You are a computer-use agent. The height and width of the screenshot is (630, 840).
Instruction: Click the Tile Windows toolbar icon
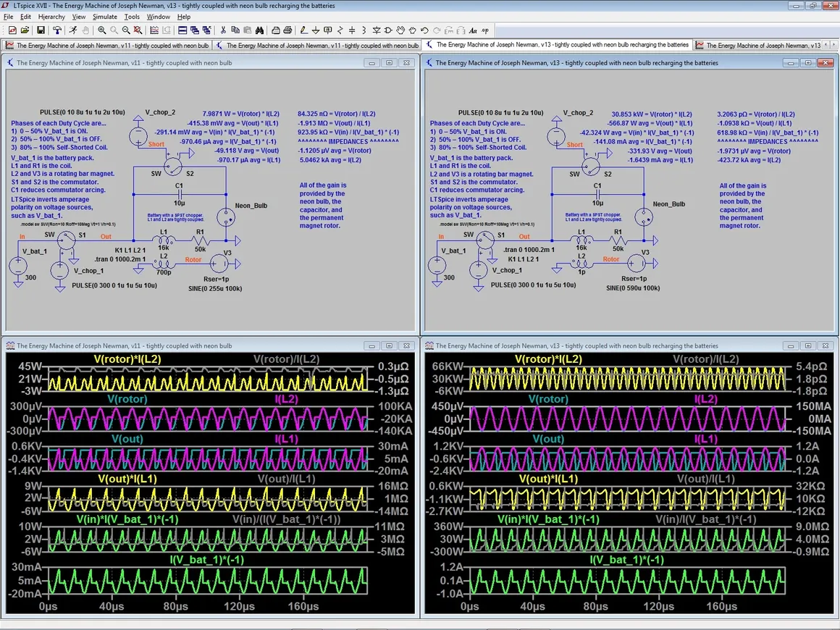point(183,30)
